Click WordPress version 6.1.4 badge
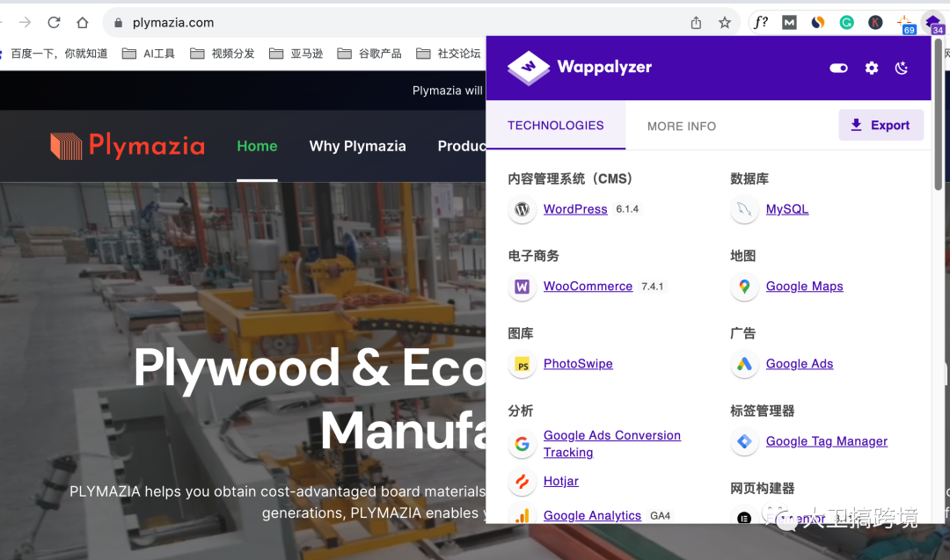Viewport: 950px width, 560px height. pyautogui.click(x=627, y=209)
